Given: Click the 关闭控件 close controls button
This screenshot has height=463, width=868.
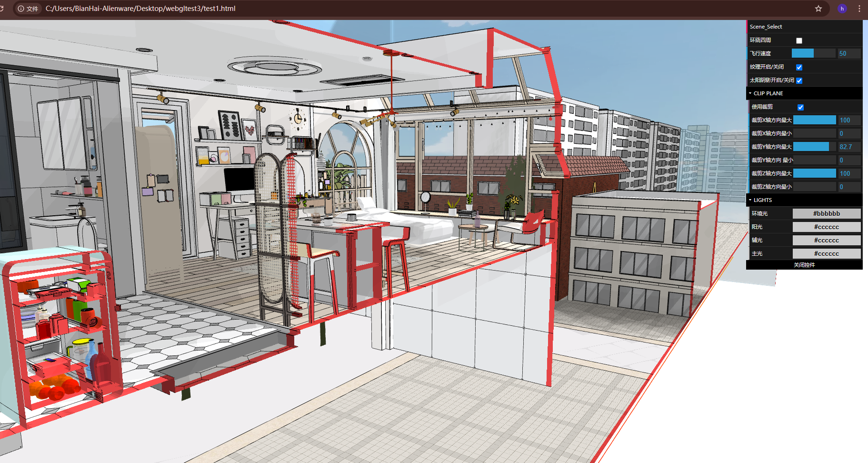Looking at the screenshot, I should point(804,265).
